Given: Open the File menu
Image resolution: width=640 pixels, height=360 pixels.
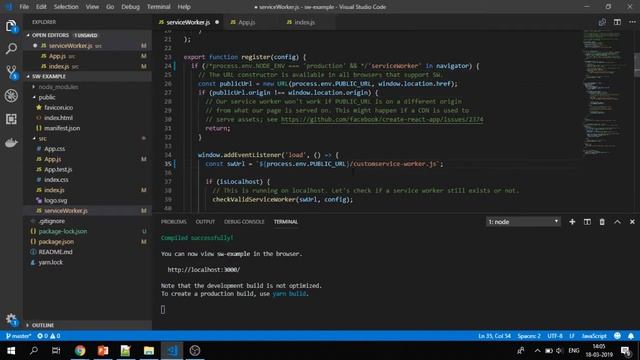Looking at the screenshot, I should point(24,7).
